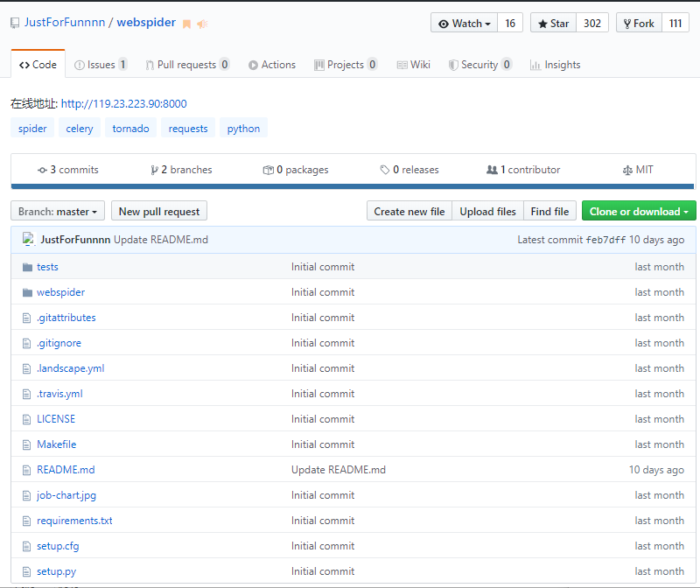
Task: Open the Projects tab
Action: point(346,65)
